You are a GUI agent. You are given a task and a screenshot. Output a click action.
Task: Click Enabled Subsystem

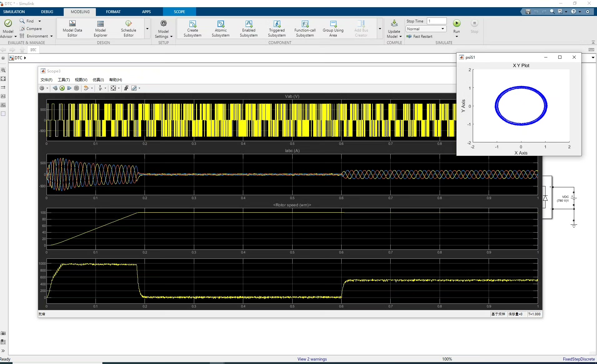tap(249, 28)
